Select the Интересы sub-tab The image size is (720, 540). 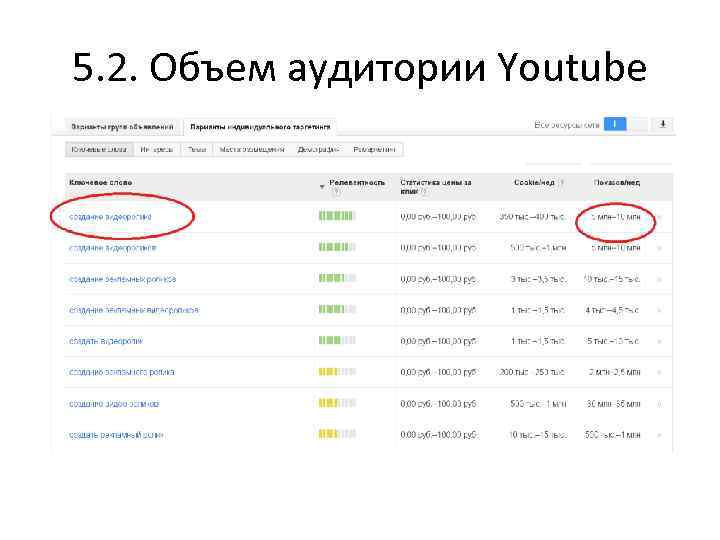(157, 150)
